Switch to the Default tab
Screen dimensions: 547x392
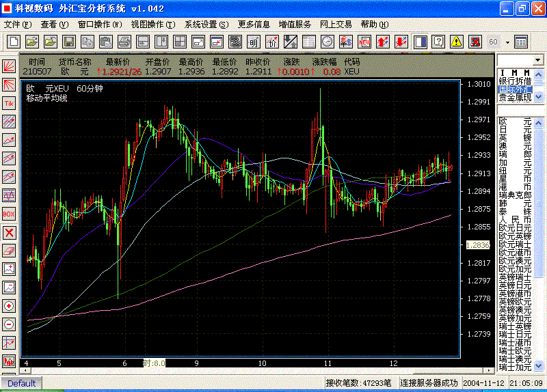(x=21, y=383)
